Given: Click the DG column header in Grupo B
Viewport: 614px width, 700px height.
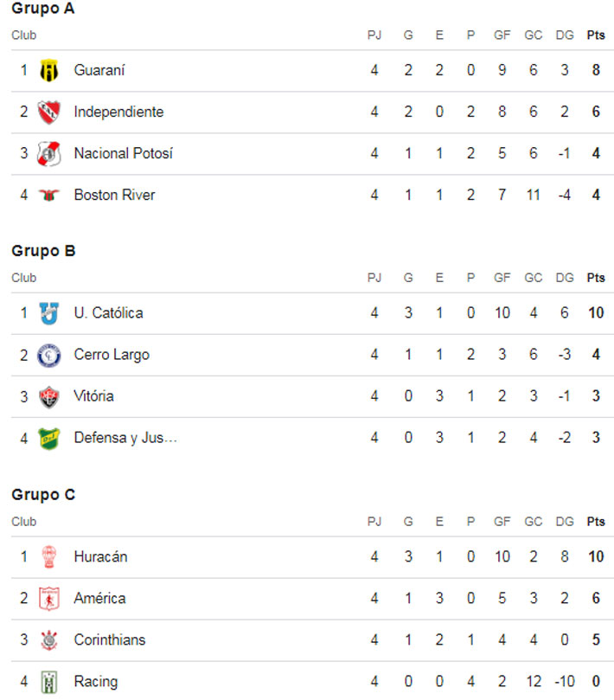Looking at the screenshot, I should click(565, 278).
